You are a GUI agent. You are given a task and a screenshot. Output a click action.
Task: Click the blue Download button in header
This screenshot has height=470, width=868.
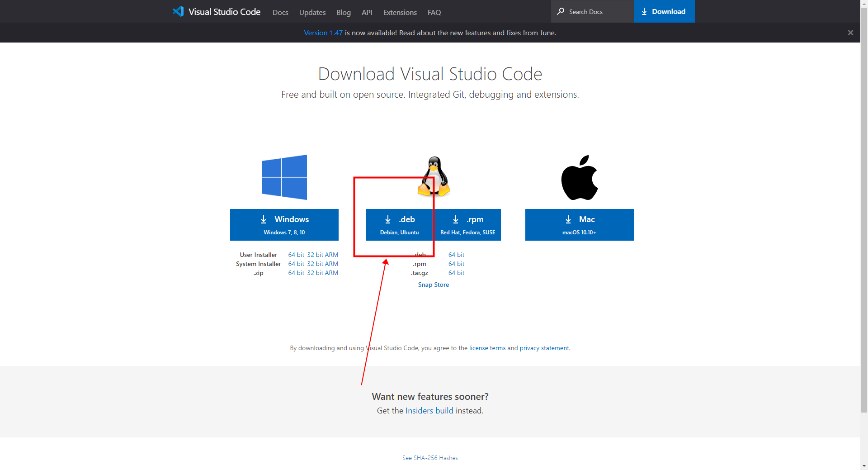664,11
